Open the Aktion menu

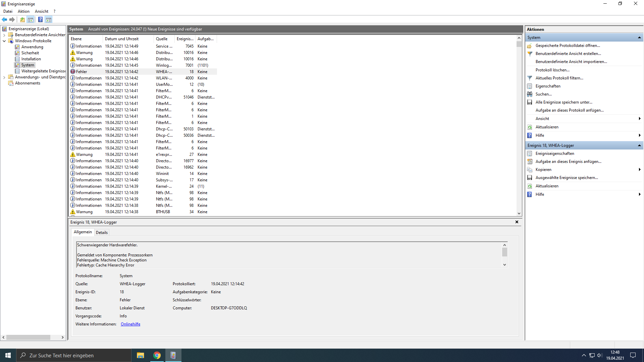(23, 11)
